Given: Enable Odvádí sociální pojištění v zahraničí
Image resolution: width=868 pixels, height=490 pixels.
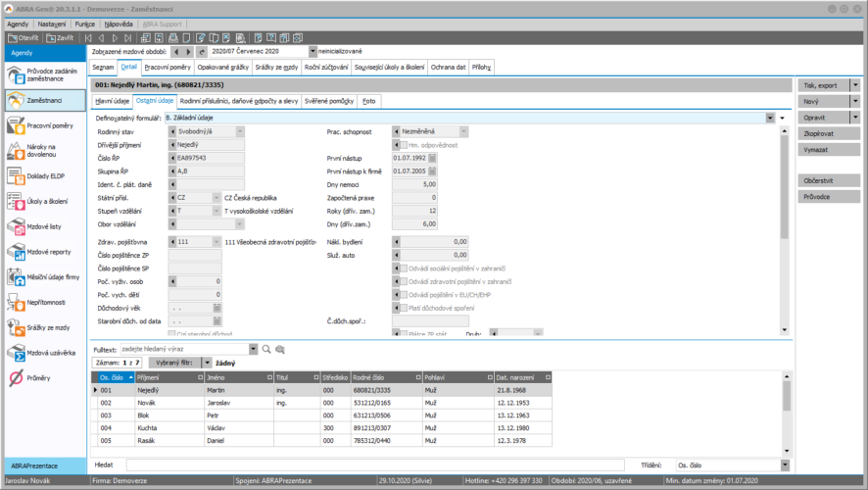Looking at the screenshot, I should 403,268.
